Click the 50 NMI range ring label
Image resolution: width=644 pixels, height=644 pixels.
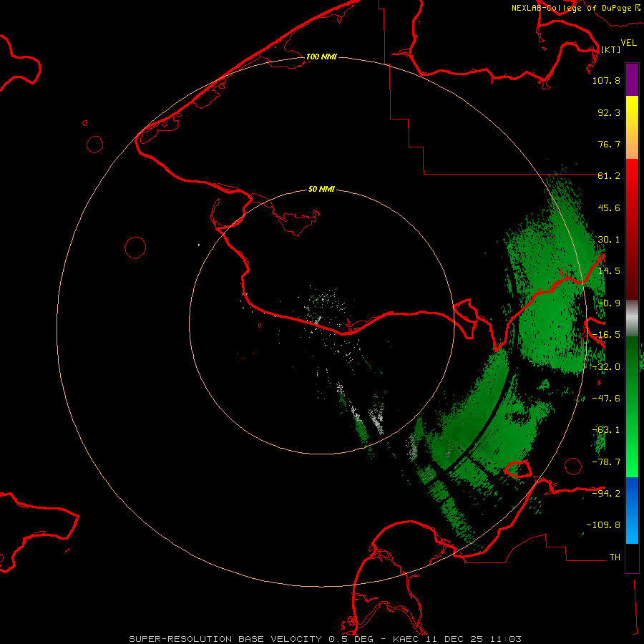click(321, 190)
